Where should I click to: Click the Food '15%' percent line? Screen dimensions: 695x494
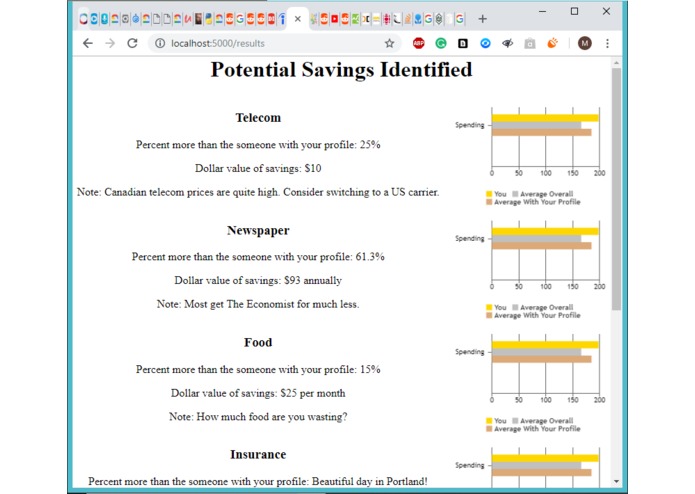258,370
